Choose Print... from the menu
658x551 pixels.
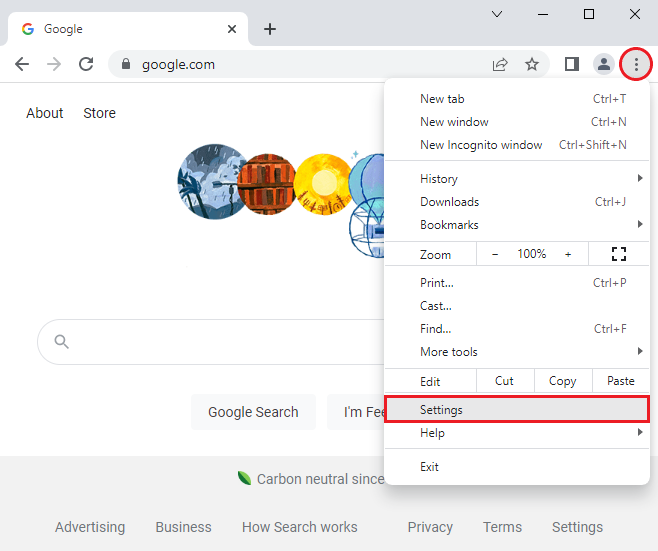click(517, 283)
